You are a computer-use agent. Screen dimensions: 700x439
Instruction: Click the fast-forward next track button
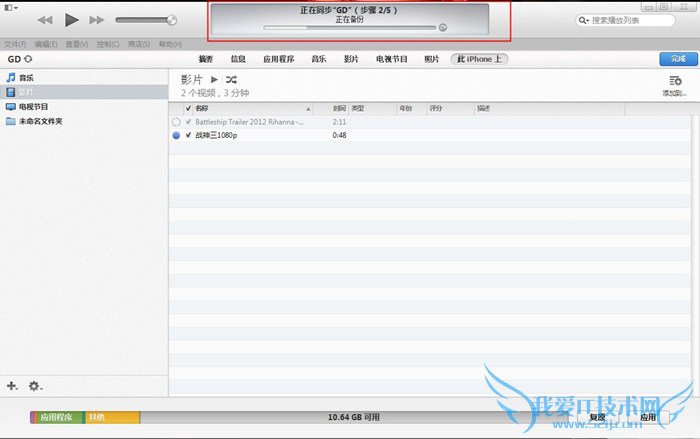coord(96,20)
